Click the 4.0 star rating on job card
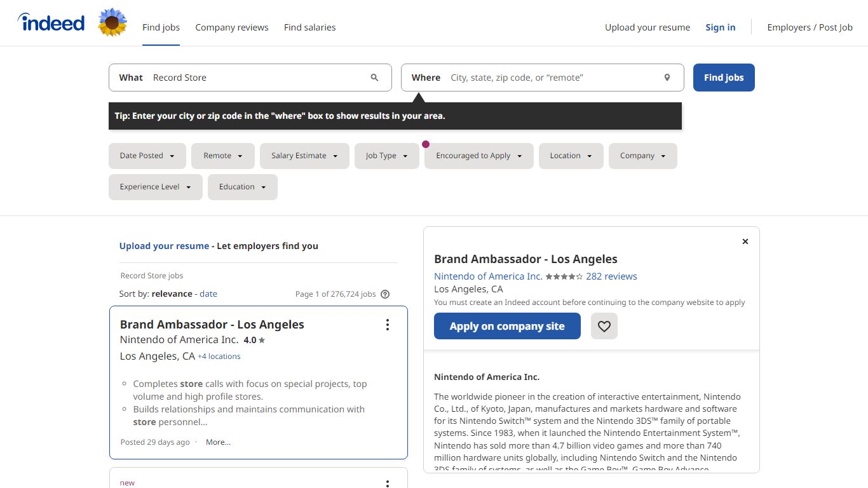This screenshot has width=868, height=488. [x=254, y=340]
